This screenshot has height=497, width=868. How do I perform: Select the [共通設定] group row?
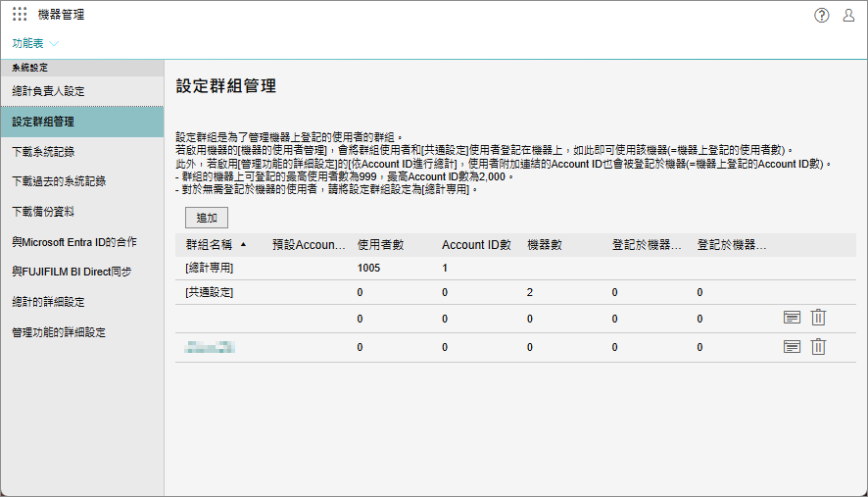(210, 292)
